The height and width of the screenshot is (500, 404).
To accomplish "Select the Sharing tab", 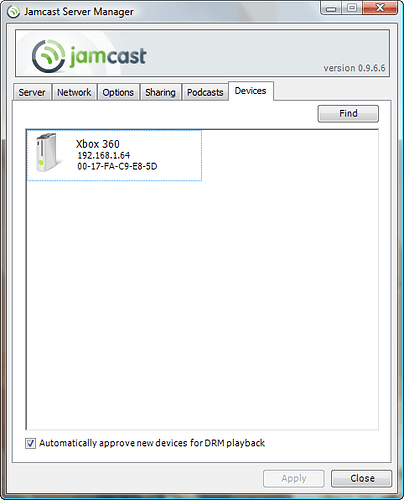I will pyautogui.click(x=160, y=92).
